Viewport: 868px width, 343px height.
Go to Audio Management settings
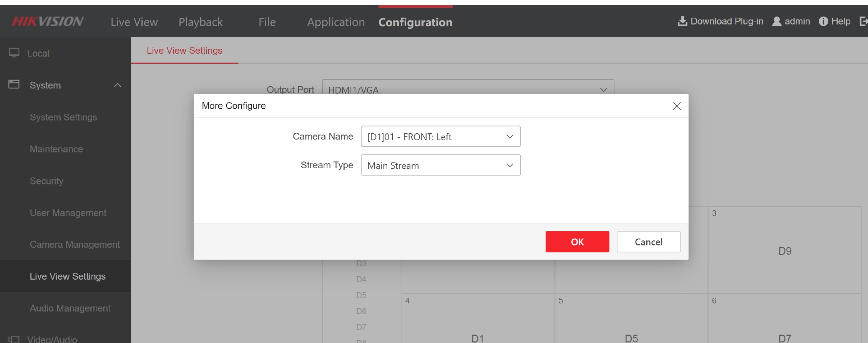pos(70,308)
